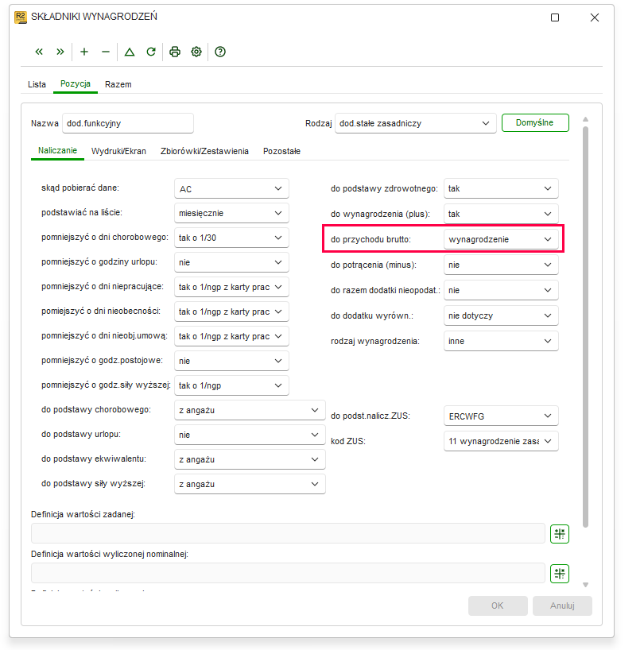The width and height of the screenshot is (644, 650).
Task: Open the 'do przychodu brutto' dropdown
Action: [501, 239]
